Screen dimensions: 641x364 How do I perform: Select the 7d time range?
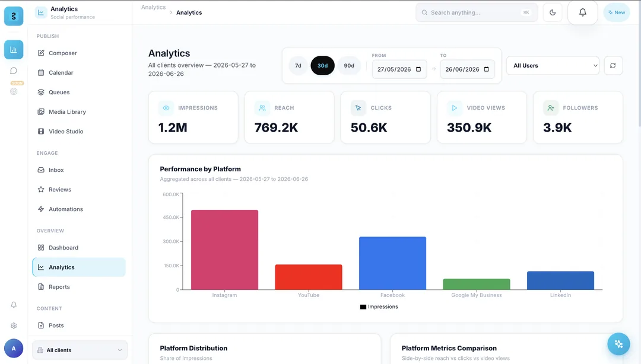click(x=298, y=65)
